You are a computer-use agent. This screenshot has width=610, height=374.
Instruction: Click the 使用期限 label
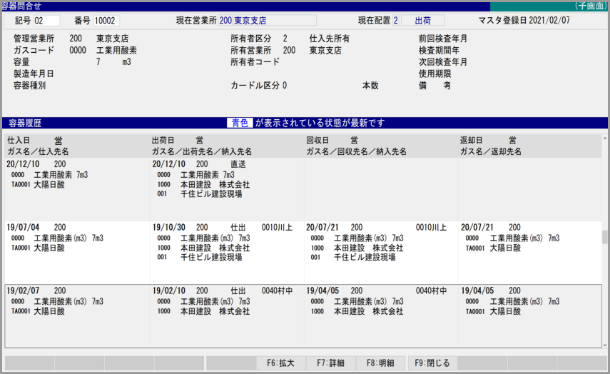click(x=435, y=74)
